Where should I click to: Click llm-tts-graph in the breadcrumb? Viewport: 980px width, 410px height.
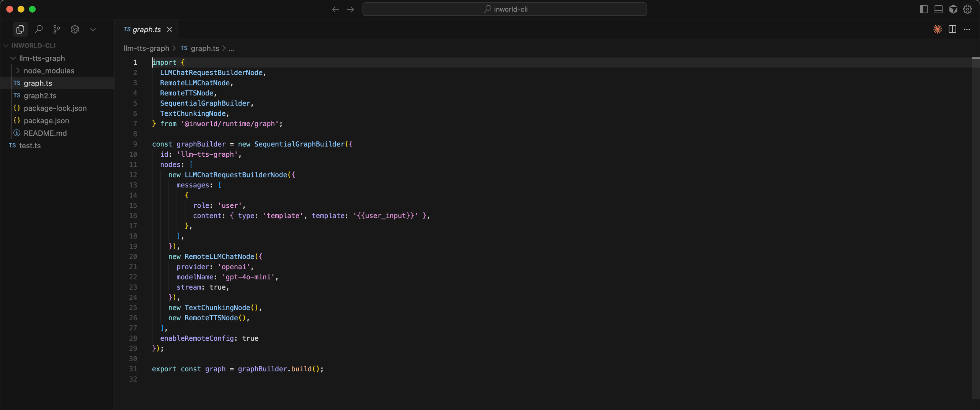[x=146, y=48]
